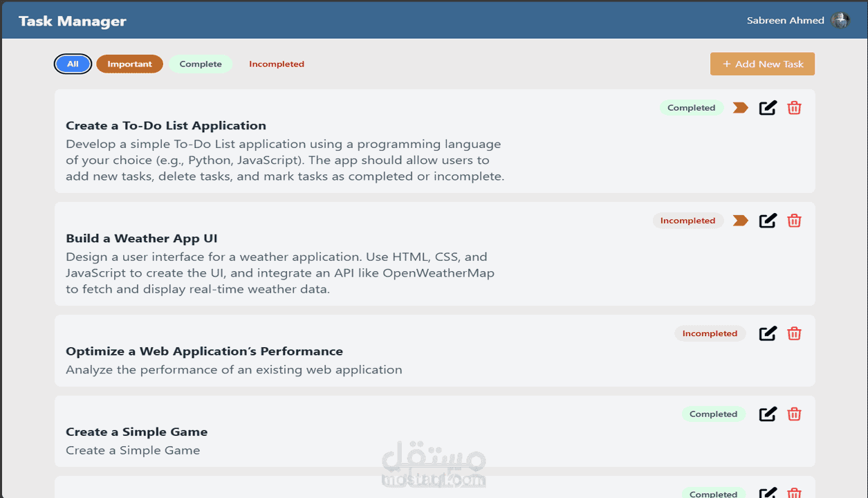Edit the Optimize a Web Application's Performance task

click(x=768, y=333)
